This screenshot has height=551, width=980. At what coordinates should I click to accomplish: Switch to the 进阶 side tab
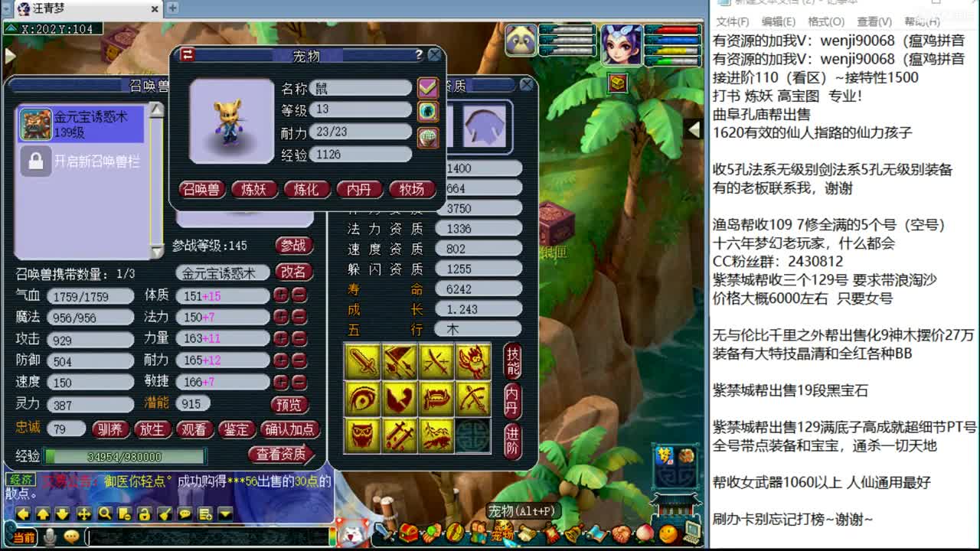coord(512,442)
